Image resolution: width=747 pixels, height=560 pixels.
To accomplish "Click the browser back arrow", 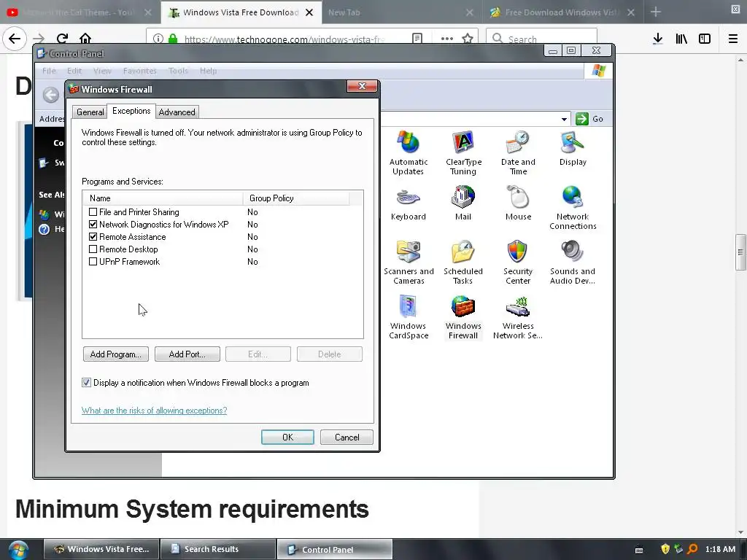I will pyautogui.click(x=15, y=39).
